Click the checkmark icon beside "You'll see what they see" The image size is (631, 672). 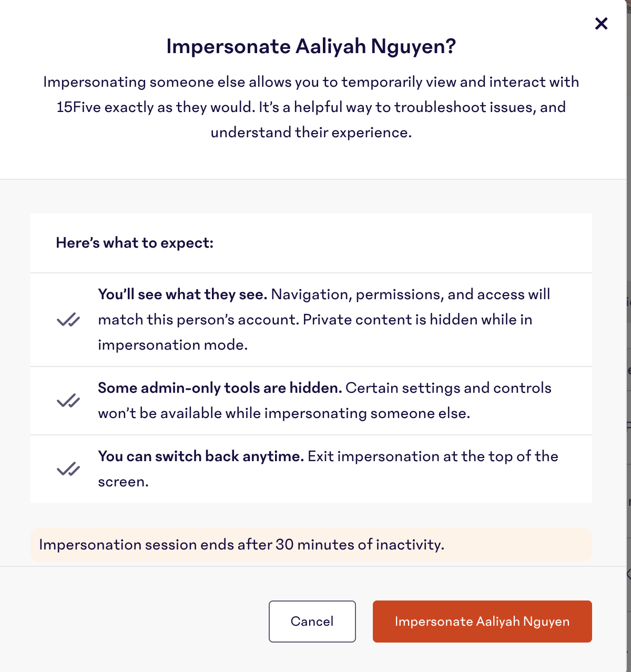[68, 319]
